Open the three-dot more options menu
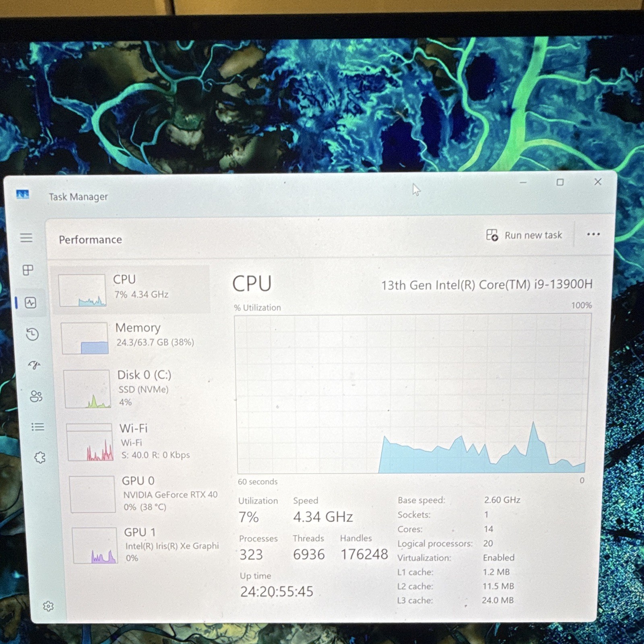 [x=593, y=234]
